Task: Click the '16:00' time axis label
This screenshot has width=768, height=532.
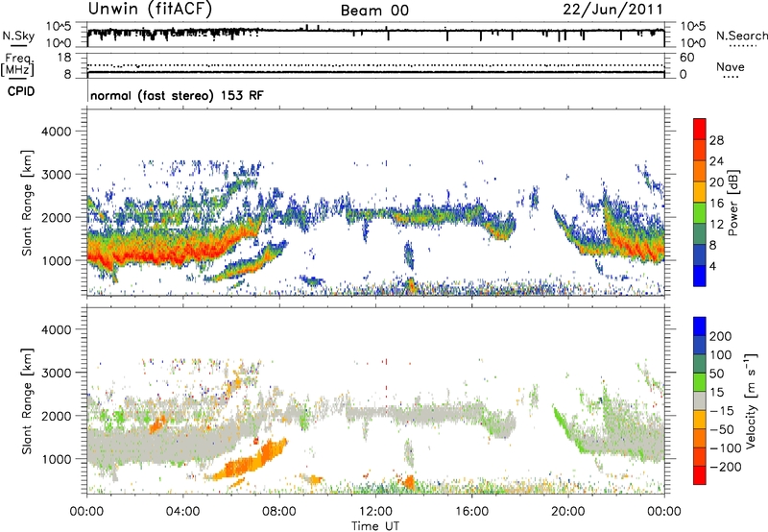Action: coord(471,512)
